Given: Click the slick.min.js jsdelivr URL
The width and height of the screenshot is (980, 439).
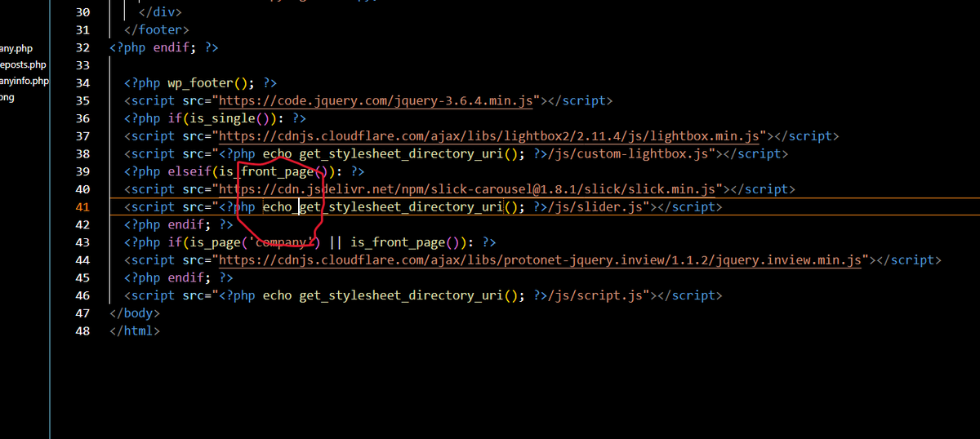Looking at the screenshot, I should [x=469, y=189].
